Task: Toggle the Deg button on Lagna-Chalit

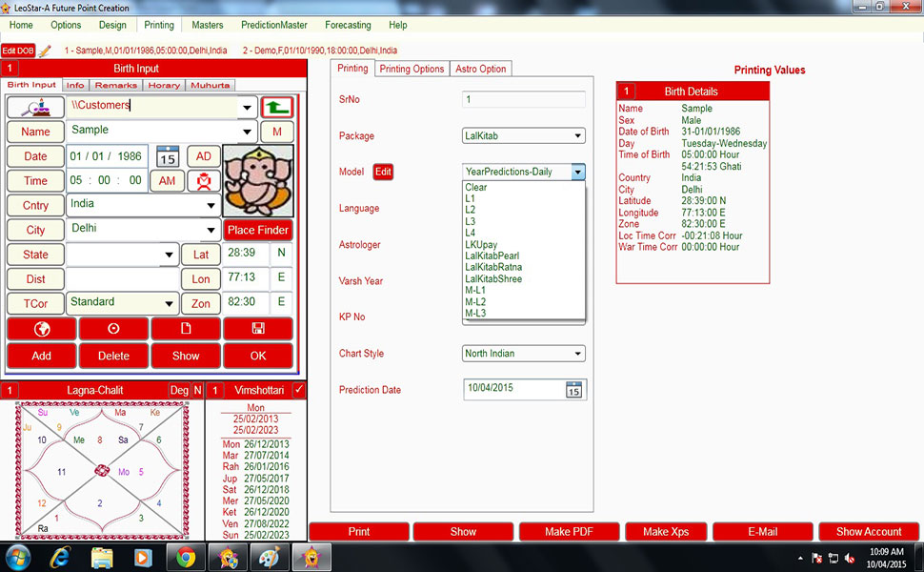Action: pos(179,390)
